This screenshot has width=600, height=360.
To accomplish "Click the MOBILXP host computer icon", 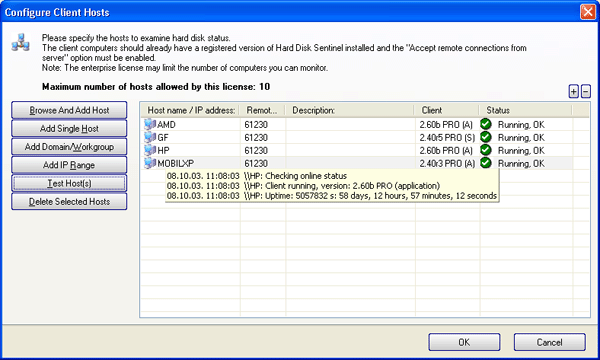I will pyautogui.click(x=150, y=163).
